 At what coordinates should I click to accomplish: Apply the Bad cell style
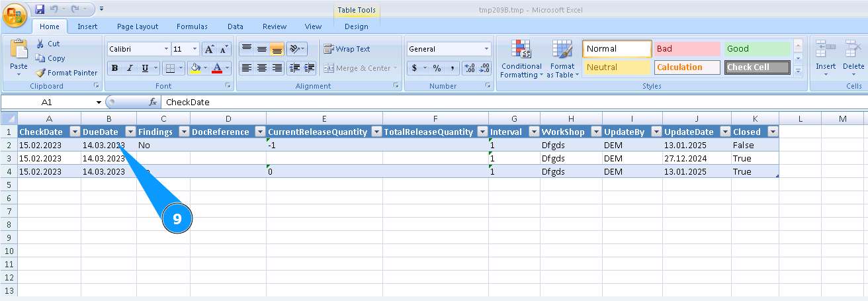[687, 49]
